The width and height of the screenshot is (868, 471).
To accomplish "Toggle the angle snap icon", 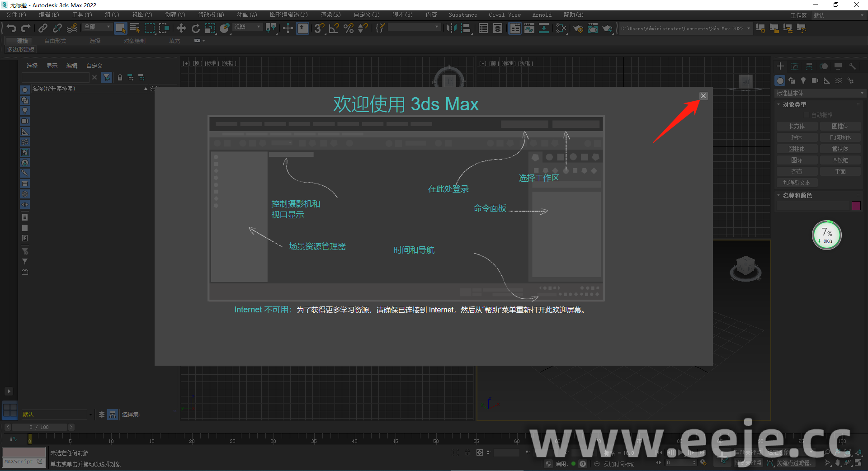I will pyautogui.click(x=334, y=28).
